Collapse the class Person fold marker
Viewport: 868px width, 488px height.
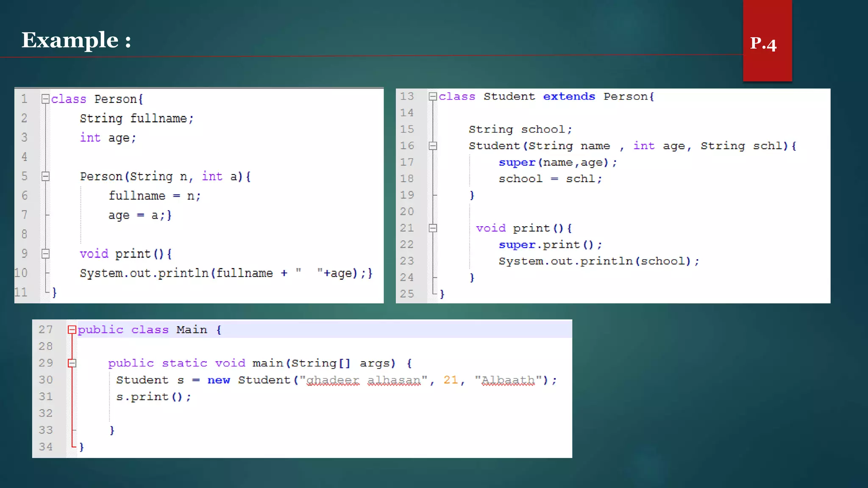coord(45,99)
